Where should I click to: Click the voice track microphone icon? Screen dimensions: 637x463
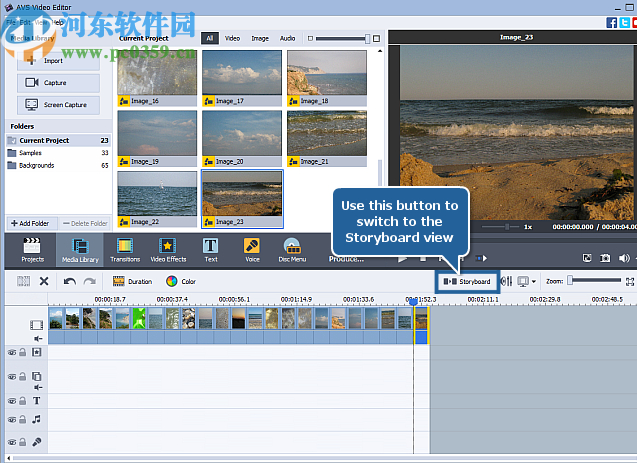click(37, 442)
